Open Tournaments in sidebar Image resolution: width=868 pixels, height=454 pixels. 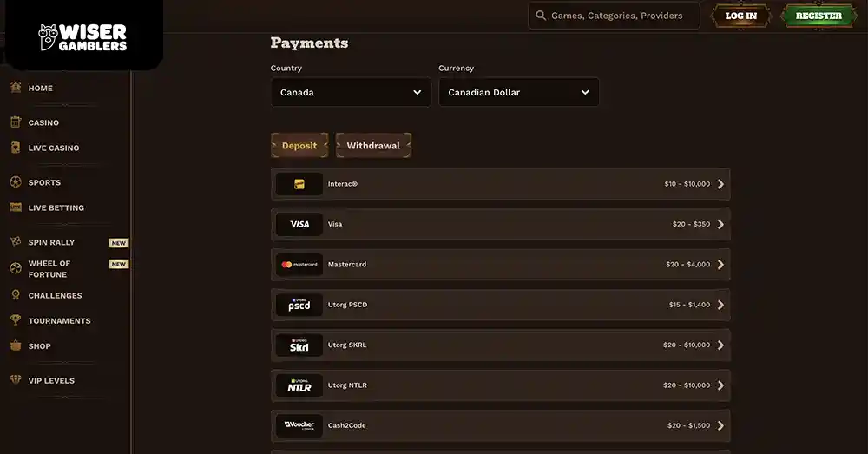[x=59, y=320]
